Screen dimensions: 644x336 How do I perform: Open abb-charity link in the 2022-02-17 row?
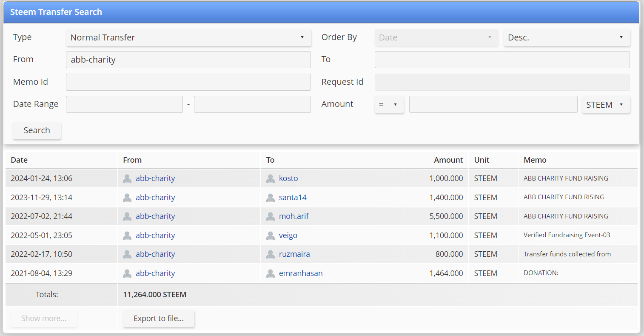click(x=155, y=254)
